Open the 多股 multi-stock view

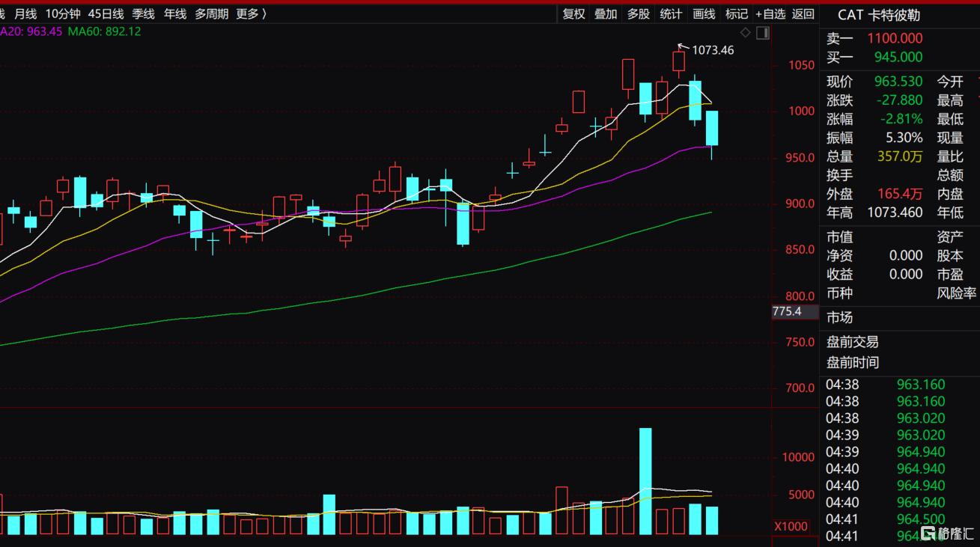(x=639, y=13)
